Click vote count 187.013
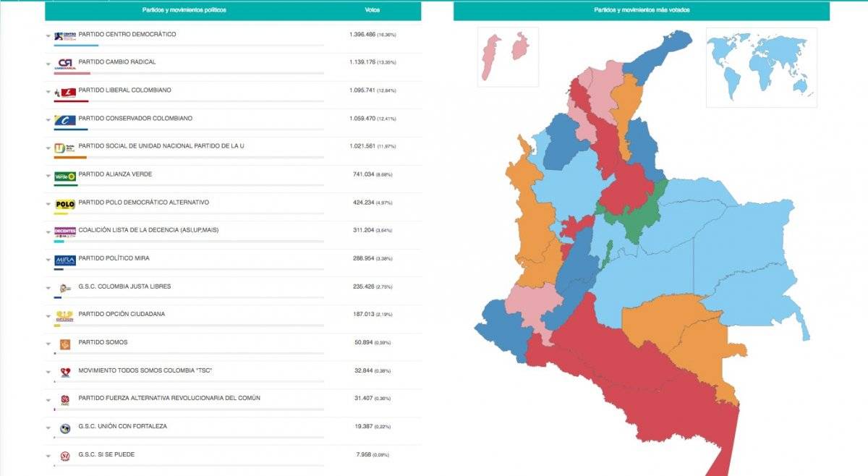The image size is (868, 476). pyautogui.click(x=364, y=314)
